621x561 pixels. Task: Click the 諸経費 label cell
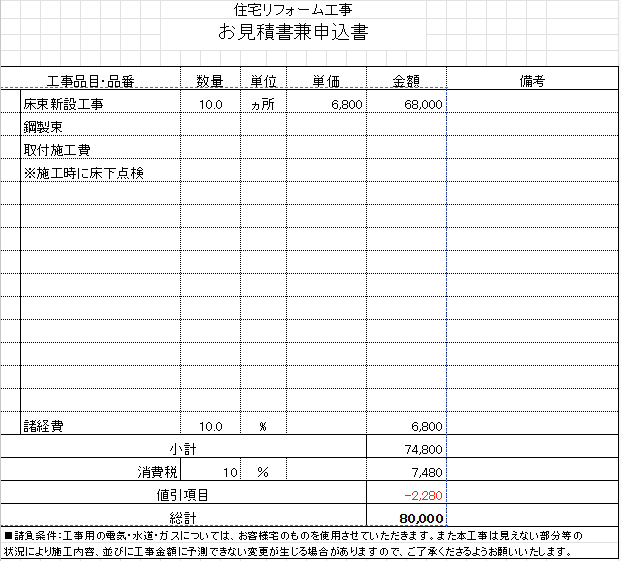click(x=45, y=426)
